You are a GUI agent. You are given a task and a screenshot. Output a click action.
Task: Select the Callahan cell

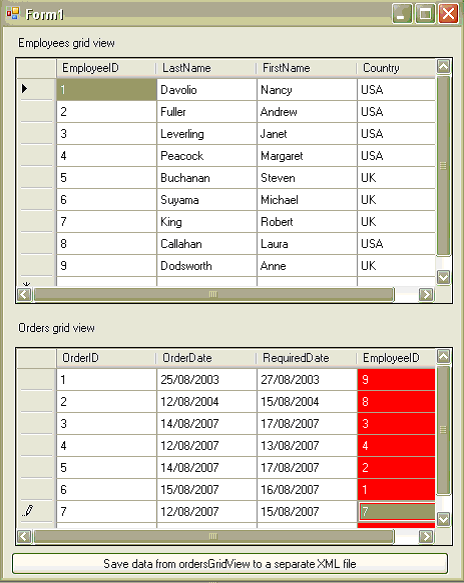tap(207, 244)
